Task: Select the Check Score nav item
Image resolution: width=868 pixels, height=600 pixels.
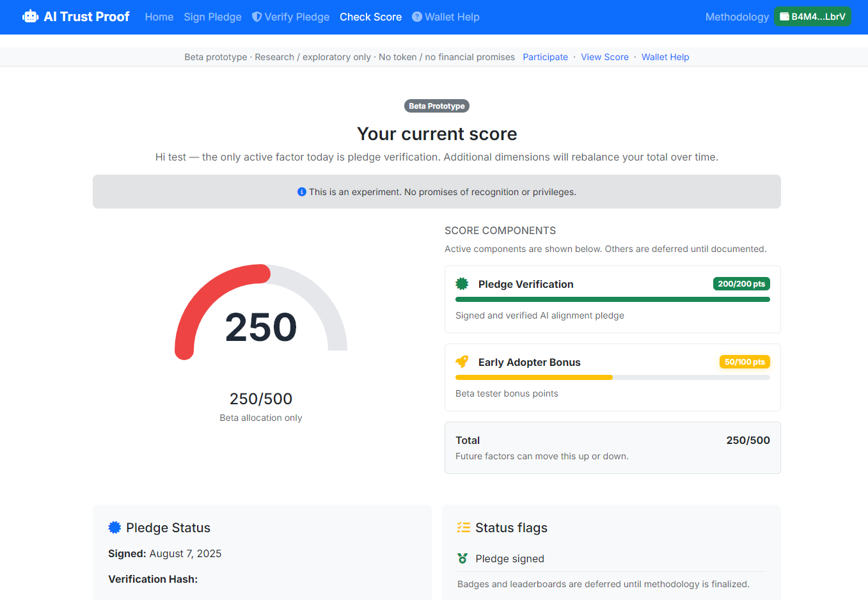Action: click(371, 17)
